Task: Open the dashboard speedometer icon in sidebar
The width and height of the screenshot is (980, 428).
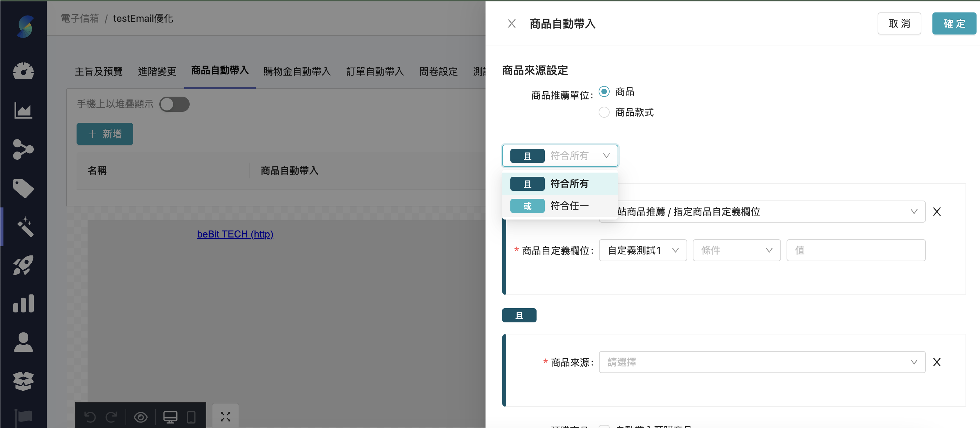Action: [23, 71]
